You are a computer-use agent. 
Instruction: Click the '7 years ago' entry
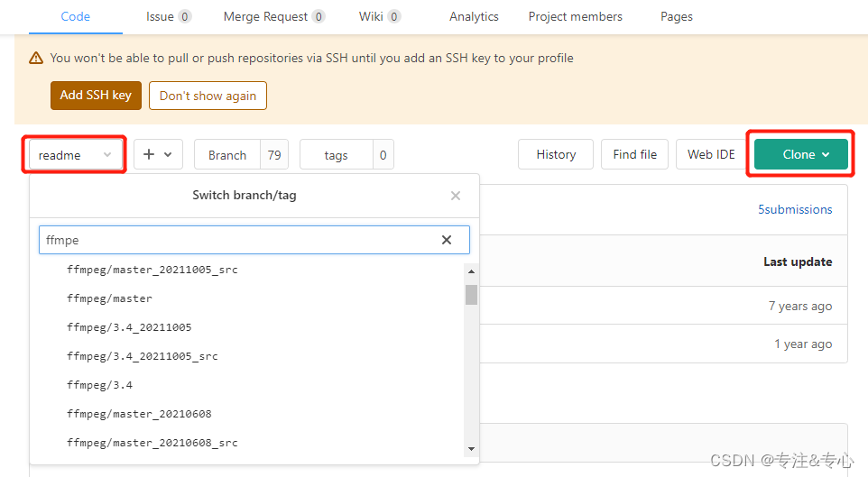coord(800,306)
